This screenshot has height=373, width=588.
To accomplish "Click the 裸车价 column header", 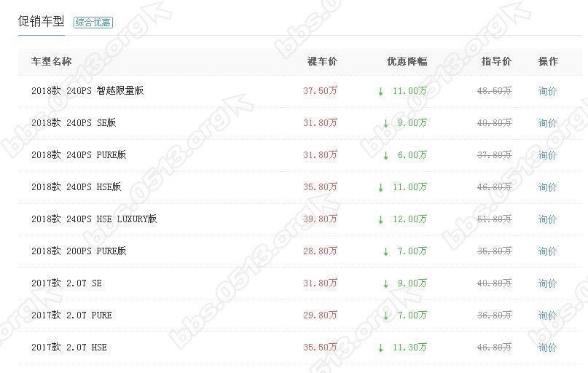I will click(322, 62).
